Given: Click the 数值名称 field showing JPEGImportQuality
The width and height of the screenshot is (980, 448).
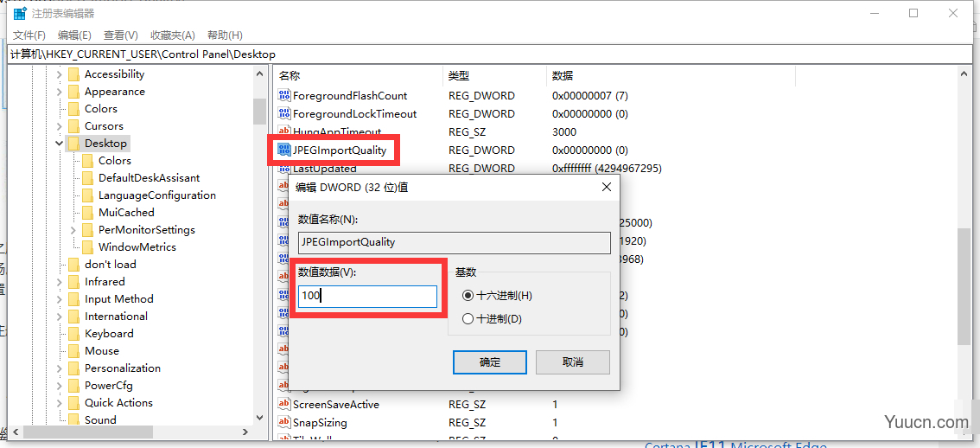Looking at the screenshot, I should click(455, 243).
